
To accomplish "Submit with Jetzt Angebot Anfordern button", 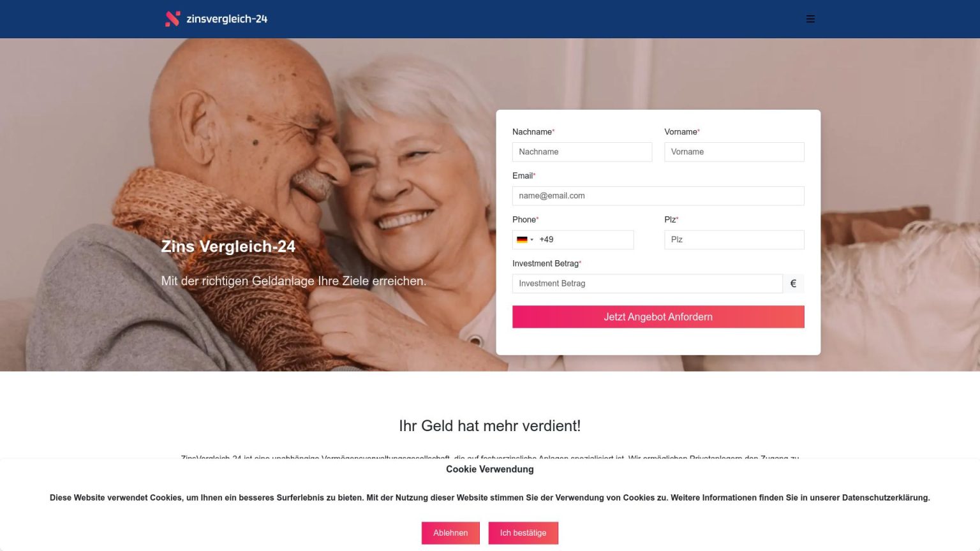I will tap(658, 317).
